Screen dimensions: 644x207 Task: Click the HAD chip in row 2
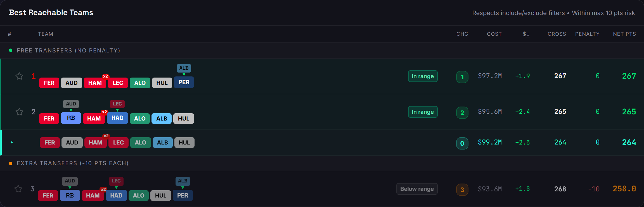pos(117,118)
